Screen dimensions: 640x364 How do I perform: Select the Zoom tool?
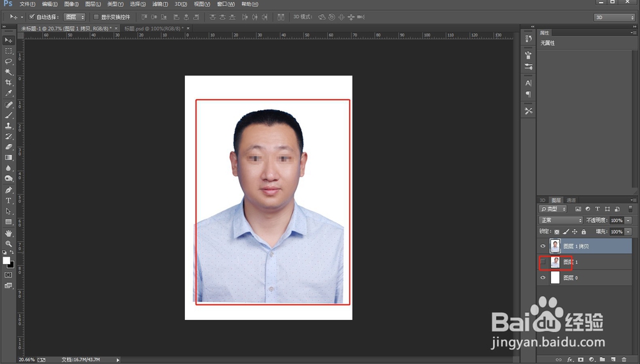point(8,244)
